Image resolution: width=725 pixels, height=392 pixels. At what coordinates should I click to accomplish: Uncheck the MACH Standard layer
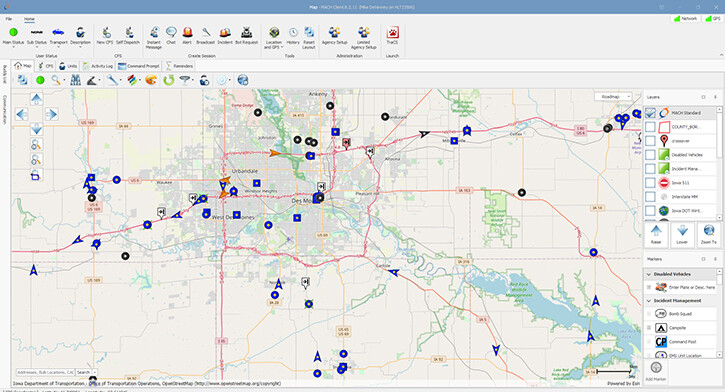[x=651, y=113]
